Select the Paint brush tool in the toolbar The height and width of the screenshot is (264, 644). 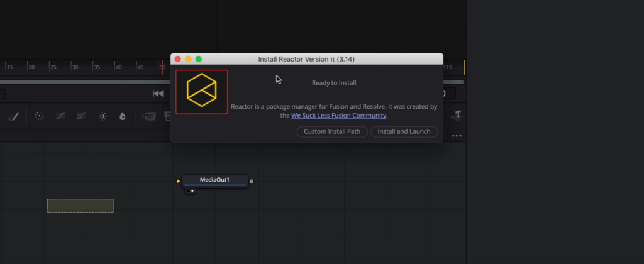pos(14,116)
